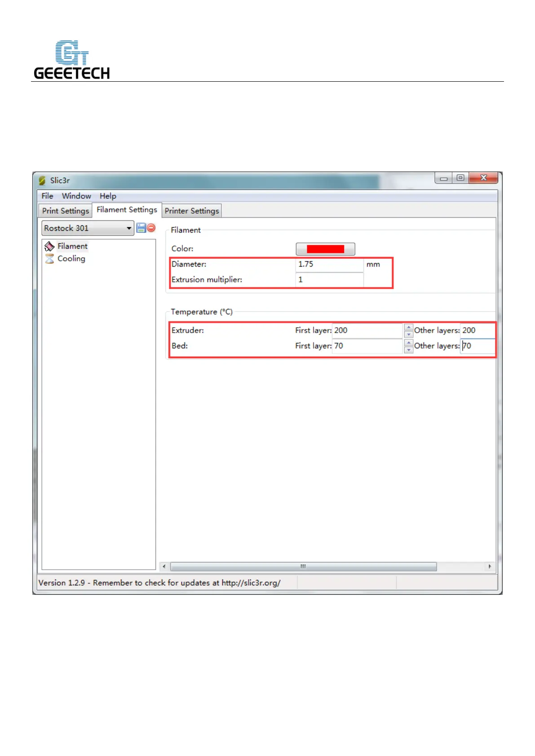This screenshot has width=535, height=756.
Task: Click the Version 1.2.9 status bar text
Action: pos(159,583)
